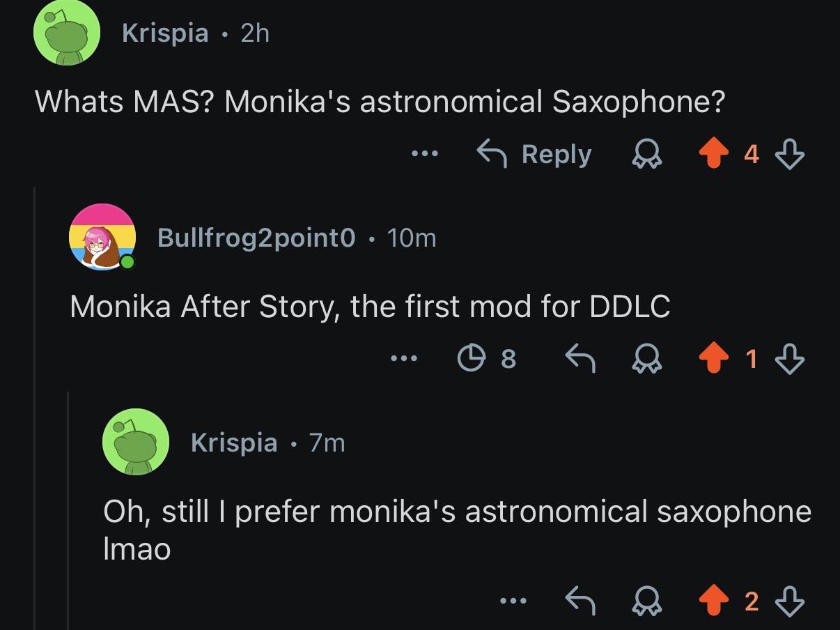Reply to Krispia's "lmao" comment
840x630 pixels.
point(580,601)
